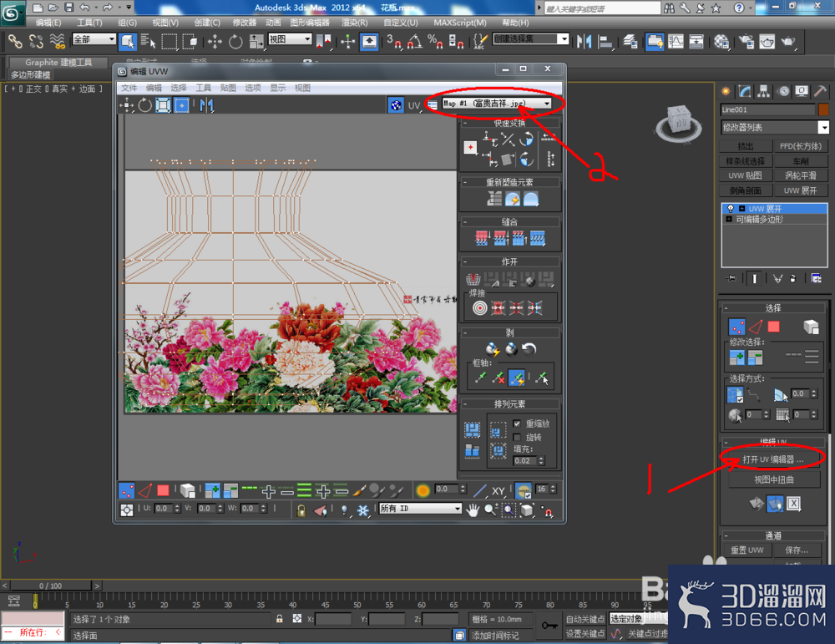
Task: Click the Select and Link icon in main toolbar
Action: [x=15, y=41]
